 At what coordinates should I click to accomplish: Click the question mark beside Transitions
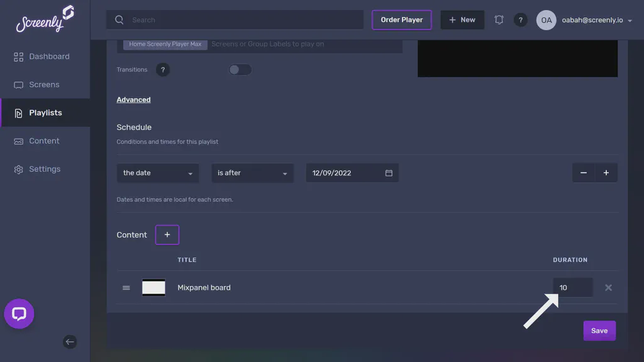163,70
